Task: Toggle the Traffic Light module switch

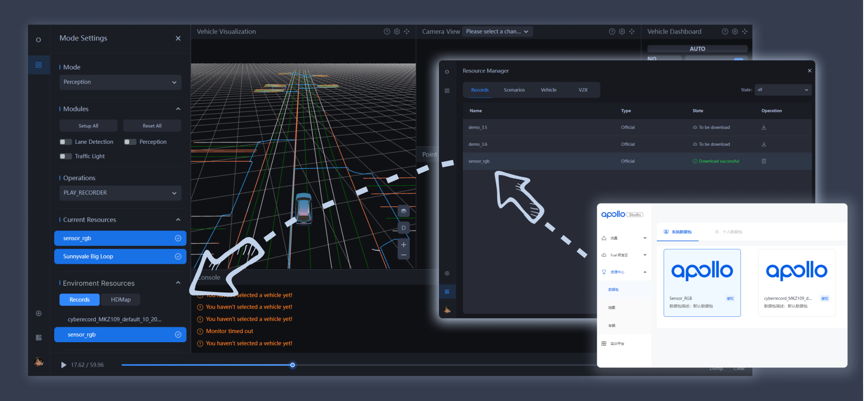Action: [66, 157]
